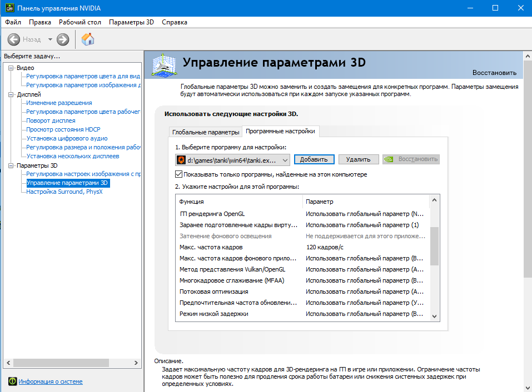
Task: Open Поворот дисплея tree item
Action: 51,120
